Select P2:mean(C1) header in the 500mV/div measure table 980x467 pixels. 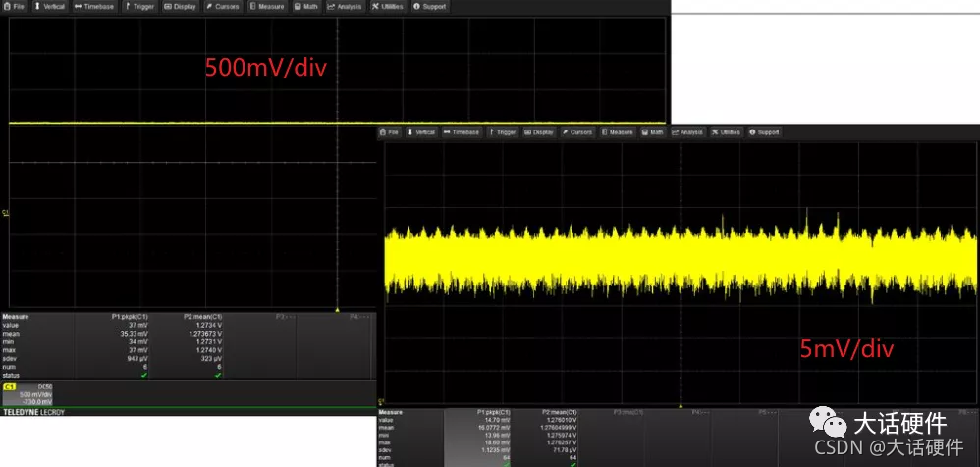(x=203, y=317)
